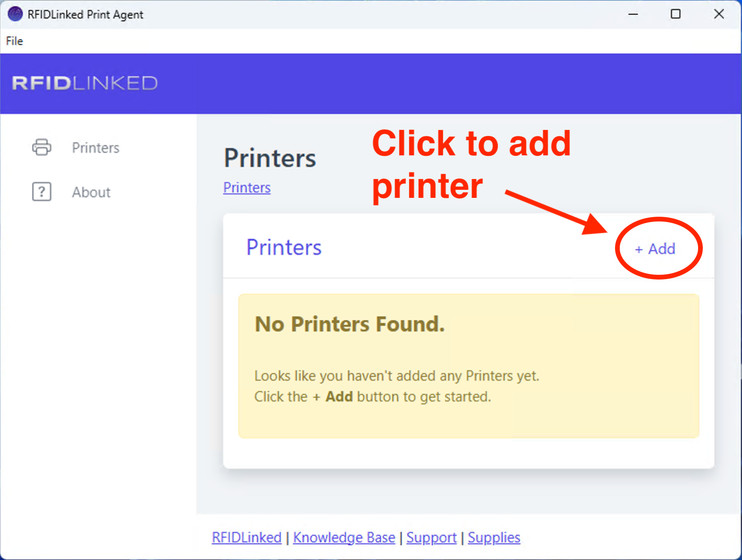Viewport: 742px width, 560px height.
Task: Click the title bar text RFIDLinked Print Agent
Action: coord(85,15)
